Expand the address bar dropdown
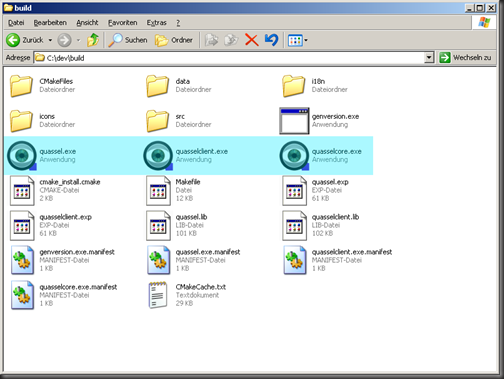 pyautogui.click(x=429, y=58)
